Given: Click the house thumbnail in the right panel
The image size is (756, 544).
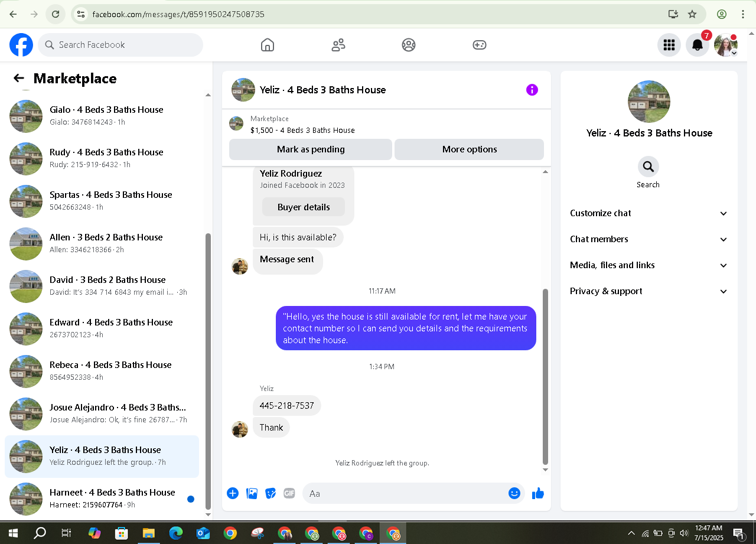Looking at the screenshot, I should tap(649, 102).
